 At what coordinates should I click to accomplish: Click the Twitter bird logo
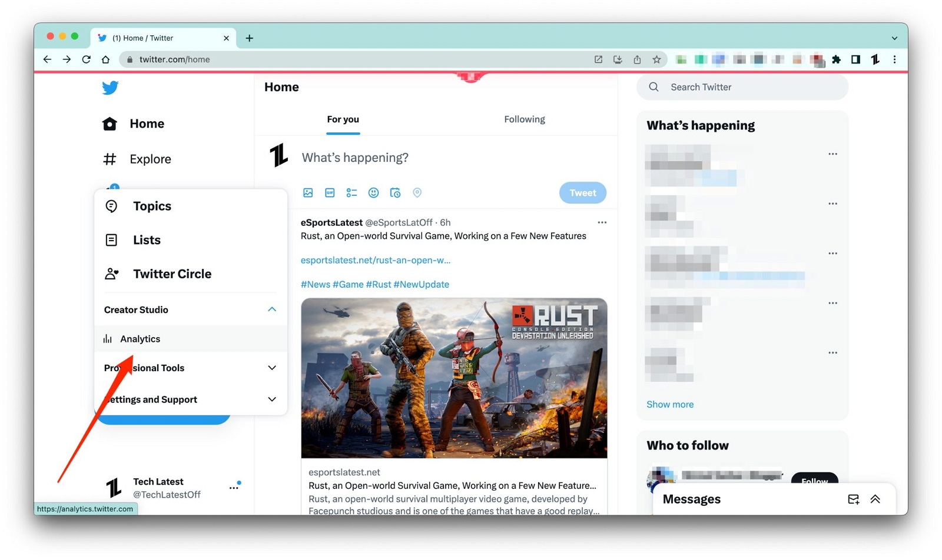[110, 88]
